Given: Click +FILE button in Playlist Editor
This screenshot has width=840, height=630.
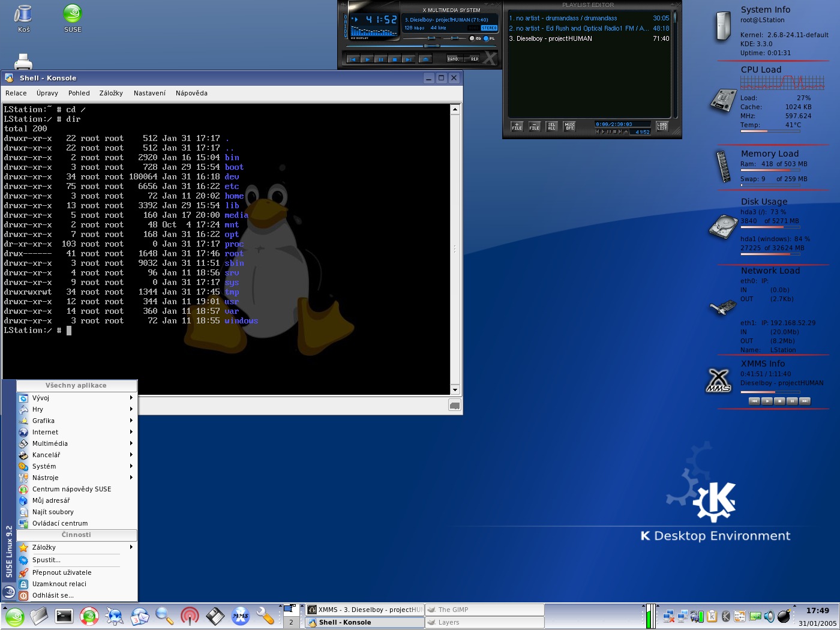Looking at the screenshot, I should click(517, 126).
